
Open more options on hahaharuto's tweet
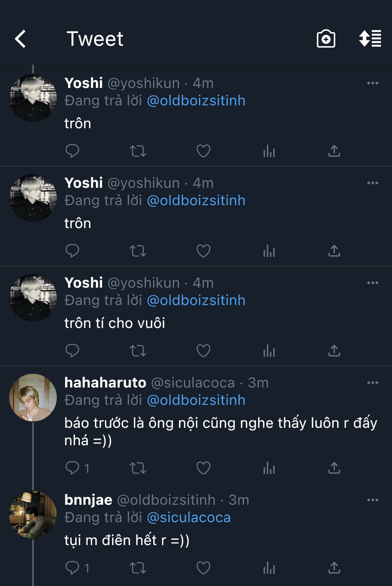tap(372, 383)
